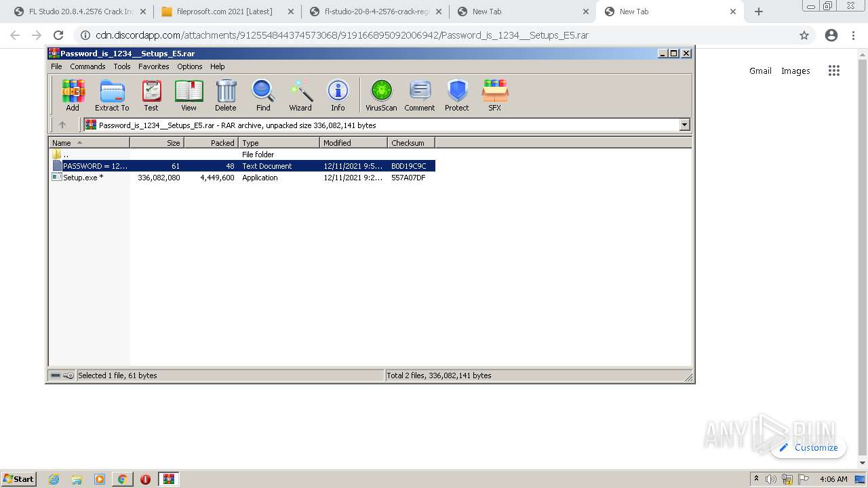Open the Windows Start menu
Viewport: 868px width, 488px height.
coord(19,479)
